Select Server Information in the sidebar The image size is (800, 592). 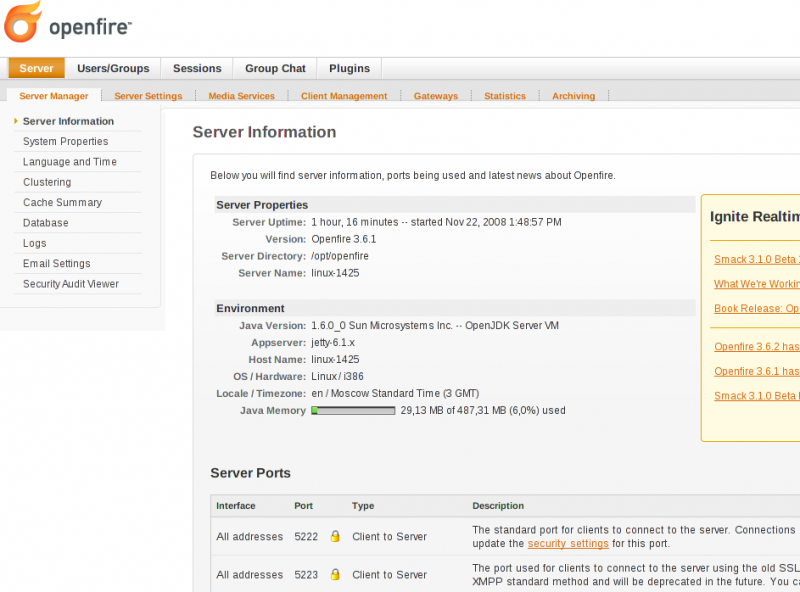pos(68,121)
